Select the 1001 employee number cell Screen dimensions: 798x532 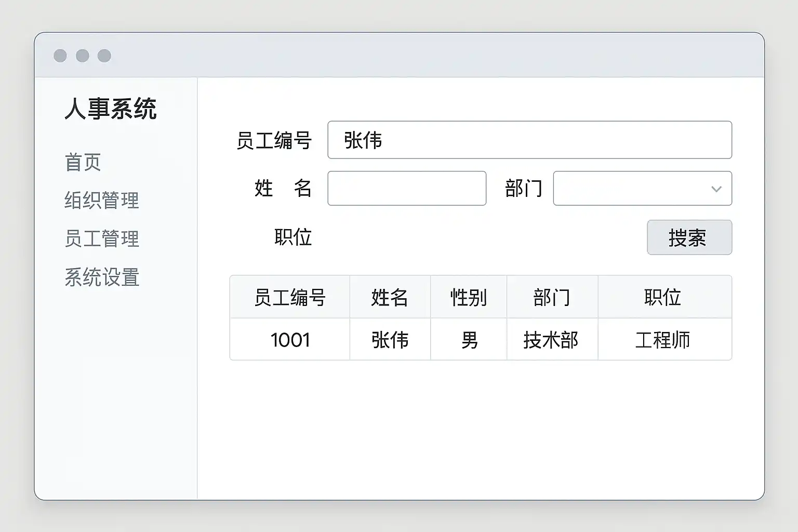(290, 340)
